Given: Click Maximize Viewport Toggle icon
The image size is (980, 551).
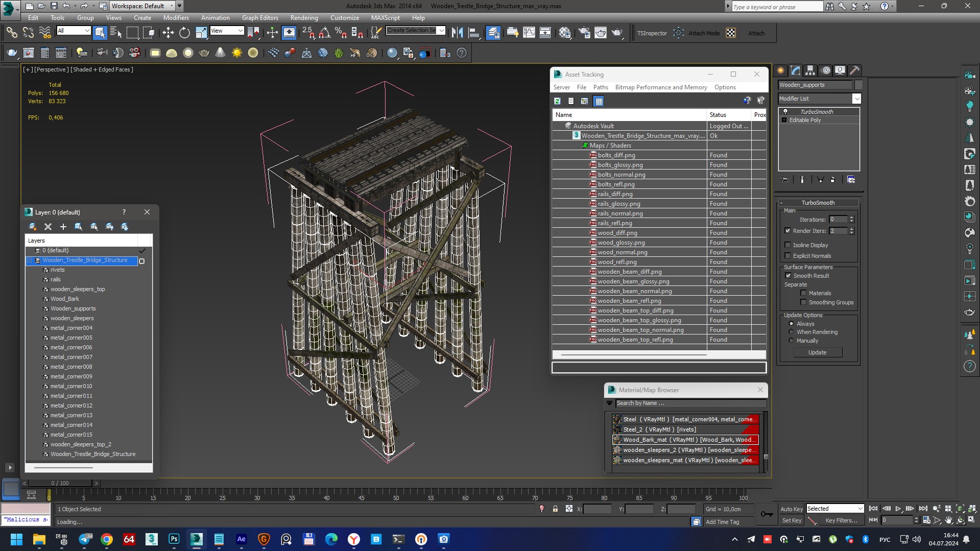Looking at the screenshot, I should pos(971,520).
